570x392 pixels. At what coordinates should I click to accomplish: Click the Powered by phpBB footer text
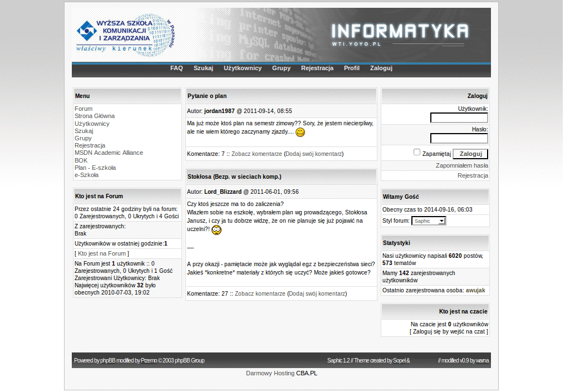point(139,360)
